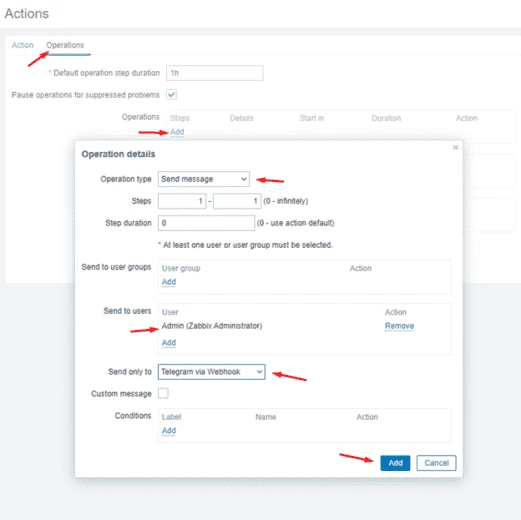Screen dimensions: 521x520
Task: Remove Admin user from Send to users
Action: 399,326
